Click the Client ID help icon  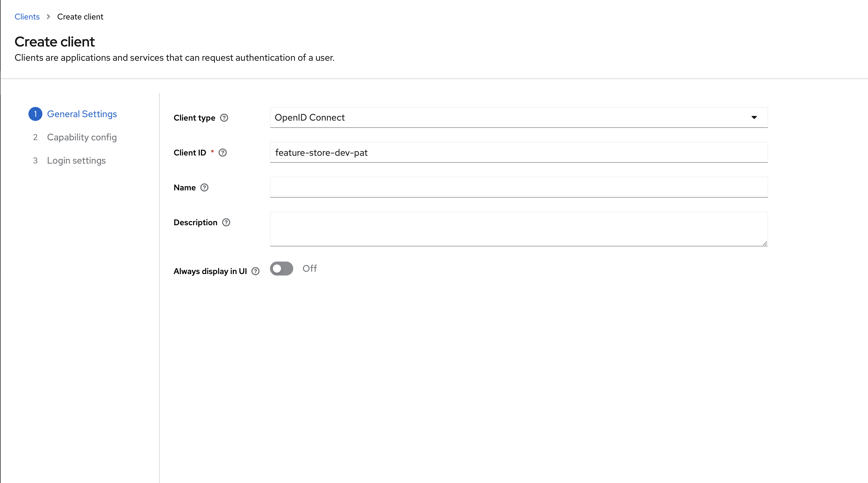(x=223, y=153)
